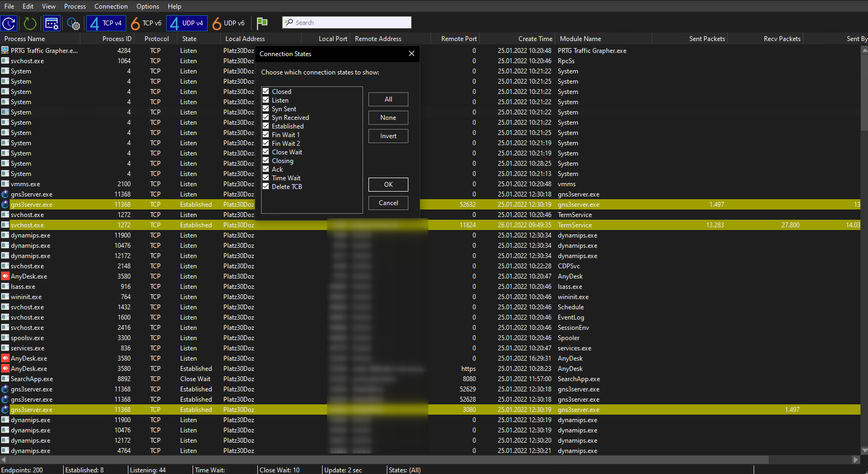Sort by Recv Packets column header

click(766, 39)
